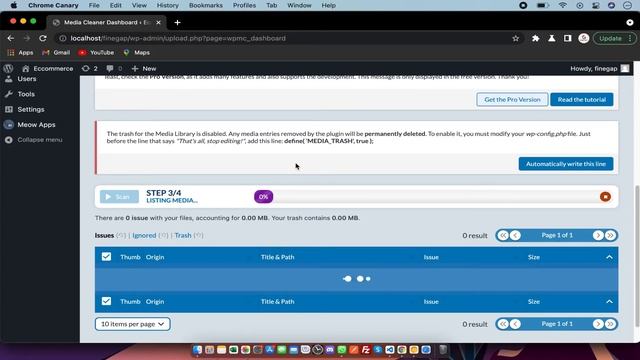Open the Maps bookmark
Viewport: 640px width, 360px height.
click(137, 52)
